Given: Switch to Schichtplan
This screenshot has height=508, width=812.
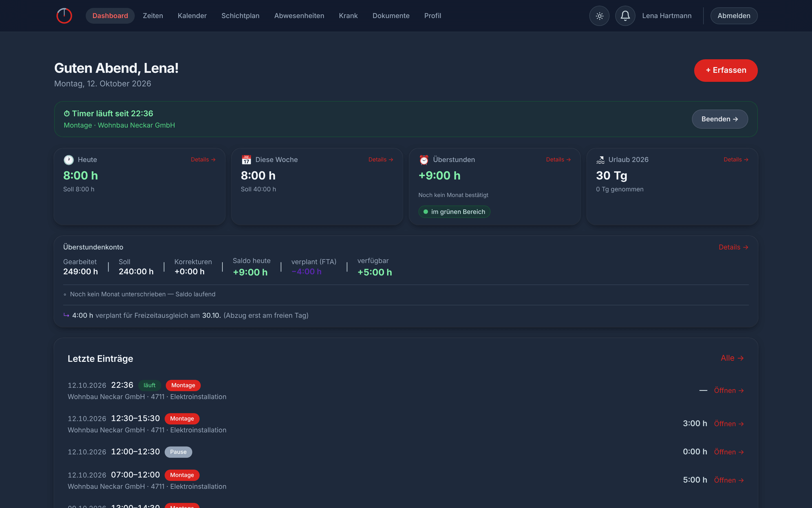Looking at the screenshot, I should [x=240, y=16].
